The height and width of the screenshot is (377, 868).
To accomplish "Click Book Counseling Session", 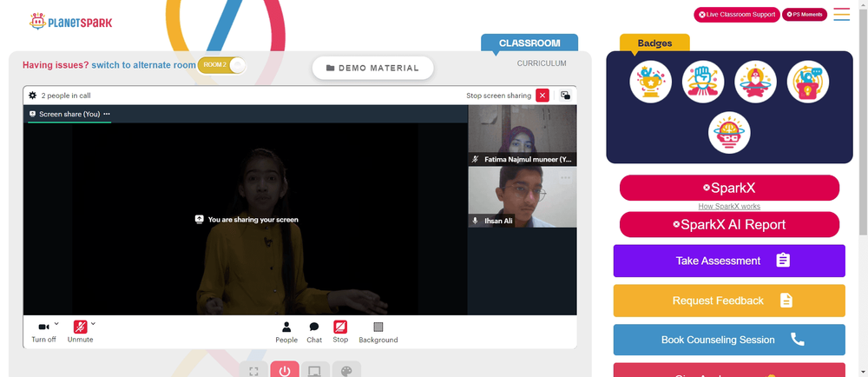I will pos(729,340).
